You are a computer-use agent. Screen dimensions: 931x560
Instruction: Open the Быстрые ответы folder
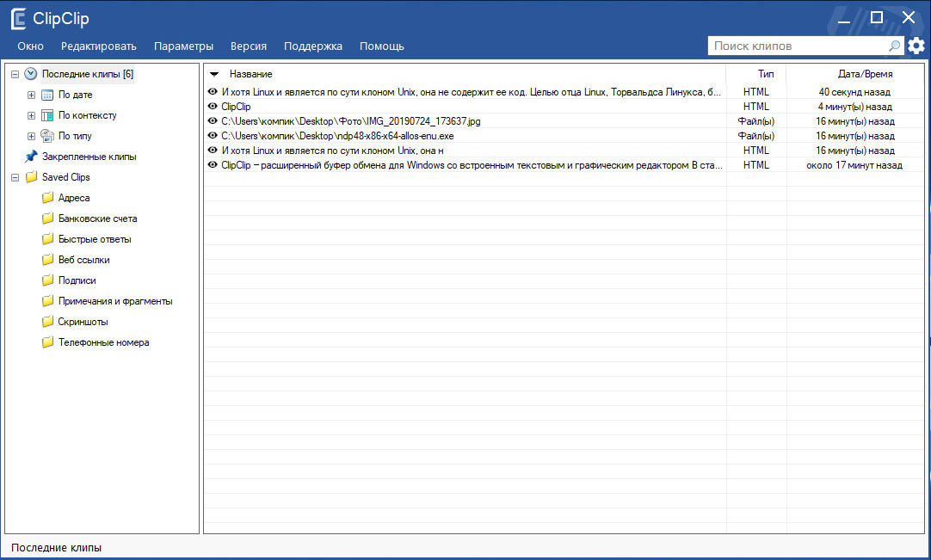(x=95, y=239)
